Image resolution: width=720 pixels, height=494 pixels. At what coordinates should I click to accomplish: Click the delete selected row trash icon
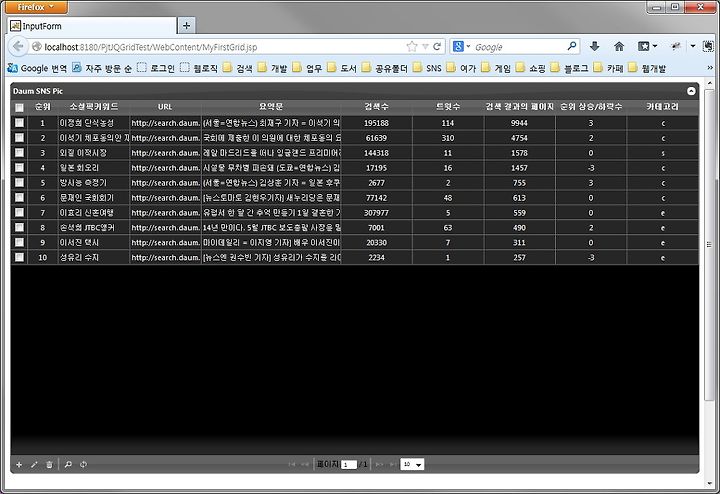pyautogui.click(x=49, y=465)
